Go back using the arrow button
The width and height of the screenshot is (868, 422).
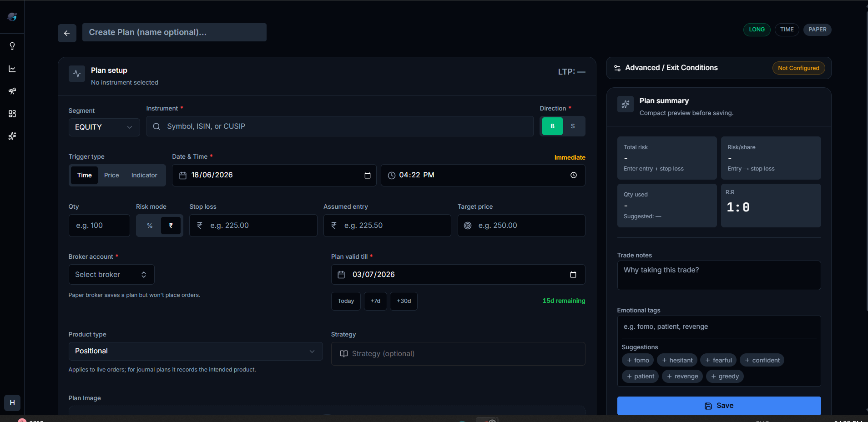point(67,33)
